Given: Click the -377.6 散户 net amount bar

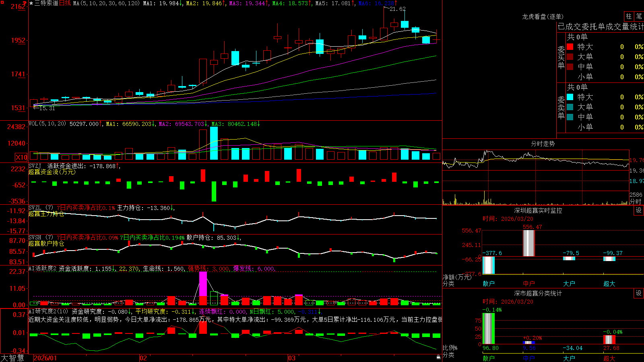Looking at the screenshot, I should (489, 265).
